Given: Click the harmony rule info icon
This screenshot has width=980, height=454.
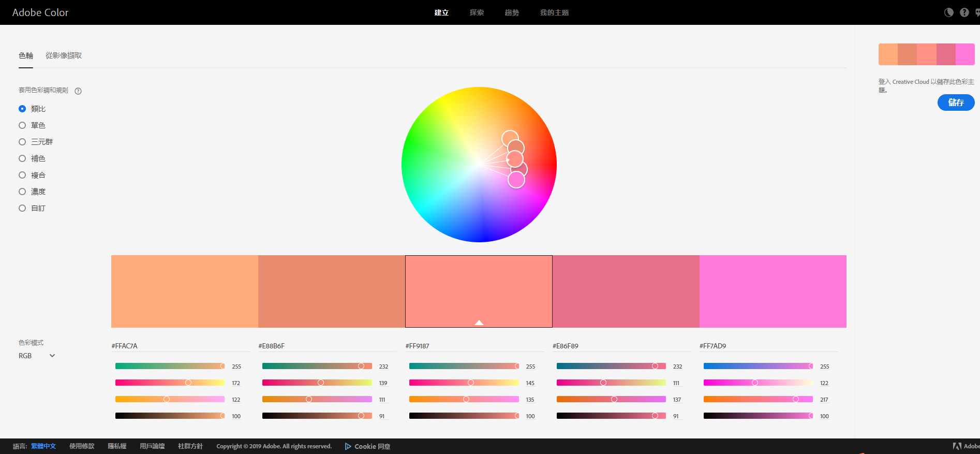Looking at the screenshot, I should point(78,91).
